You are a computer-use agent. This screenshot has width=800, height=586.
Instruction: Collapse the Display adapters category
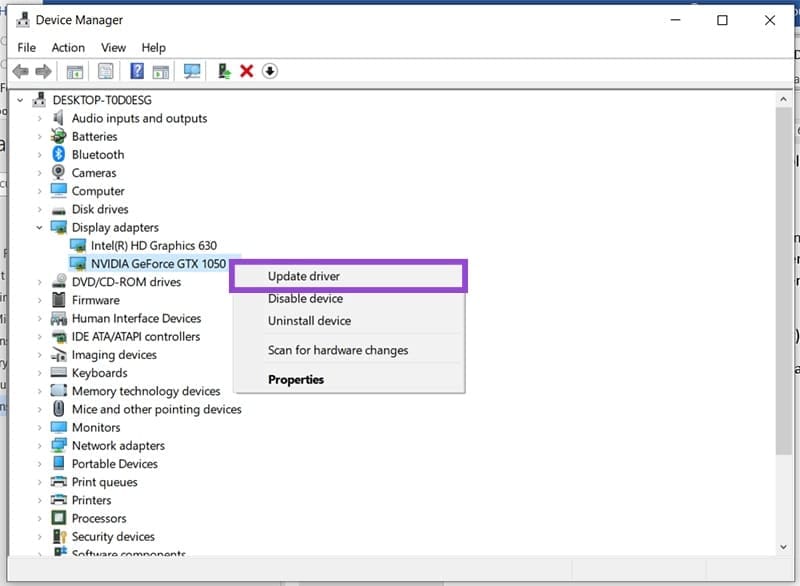[x=40, y=227]
